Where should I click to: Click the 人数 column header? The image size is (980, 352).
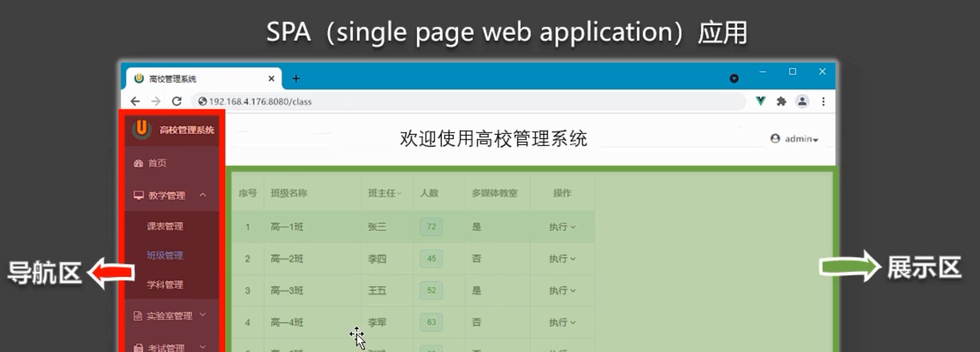click(429, 193)
